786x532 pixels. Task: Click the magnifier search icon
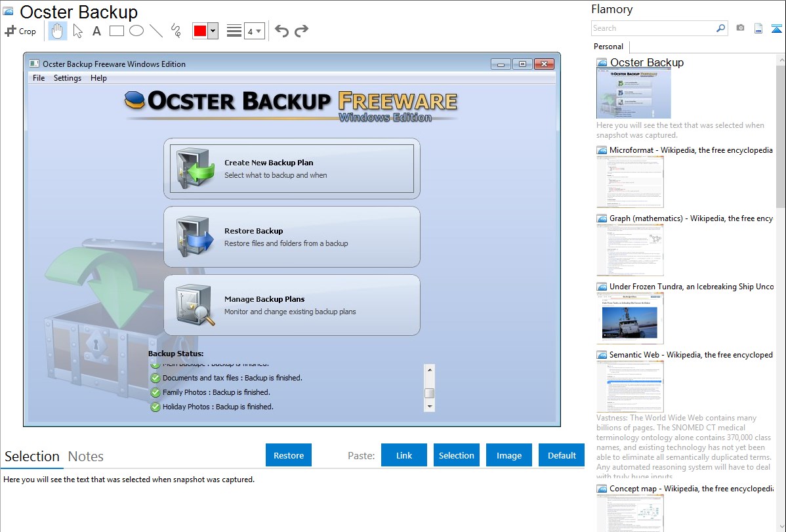(721, 28)
